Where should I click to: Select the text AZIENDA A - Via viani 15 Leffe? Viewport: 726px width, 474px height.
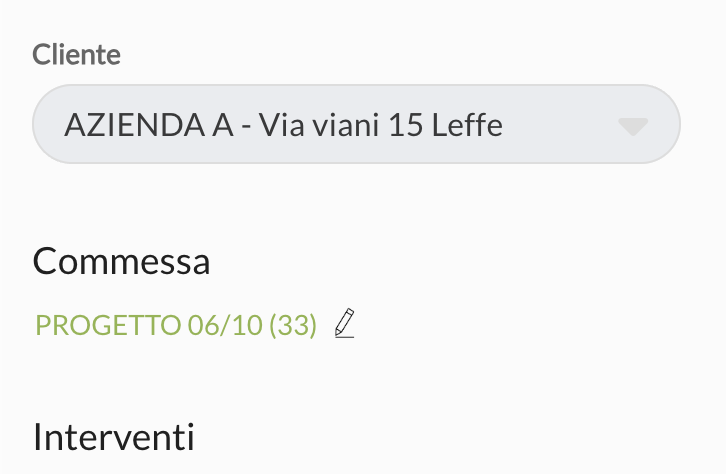tap(283, 126)
